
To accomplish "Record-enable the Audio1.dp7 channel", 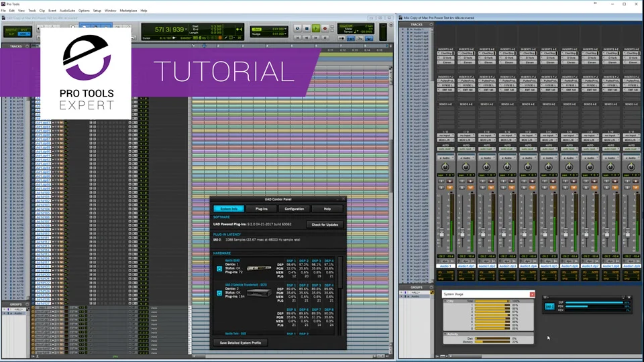I will [594, 182].
